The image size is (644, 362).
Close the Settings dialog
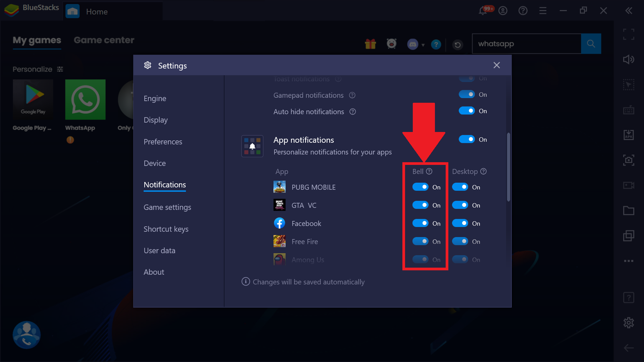[497, 65]
